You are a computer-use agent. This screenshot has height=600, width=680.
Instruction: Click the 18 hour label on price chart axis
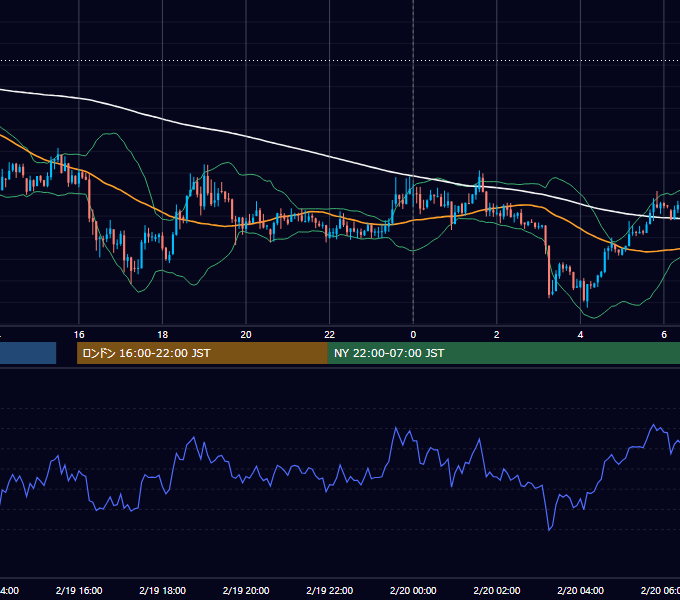tap(163, 335)
